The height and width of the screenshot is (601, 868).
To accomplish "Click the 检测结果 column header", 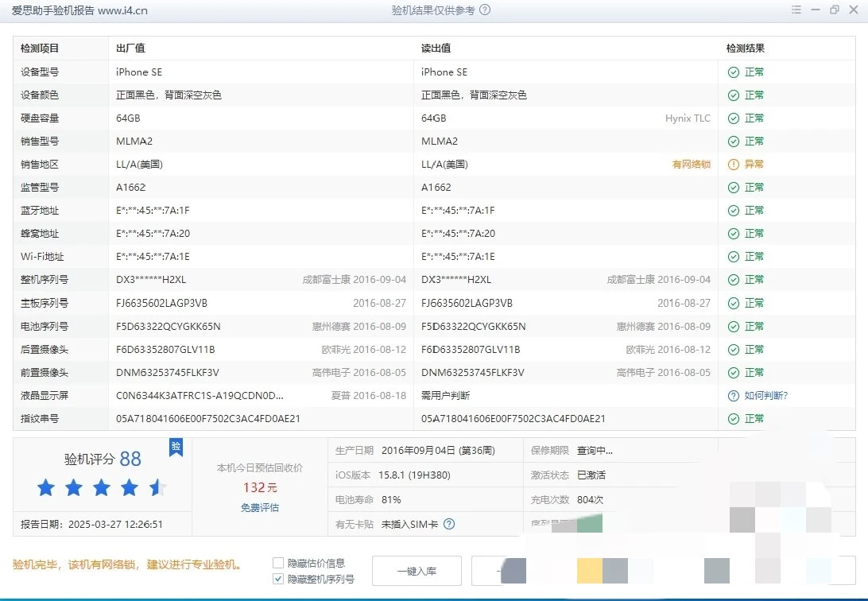I will [745, 48].
